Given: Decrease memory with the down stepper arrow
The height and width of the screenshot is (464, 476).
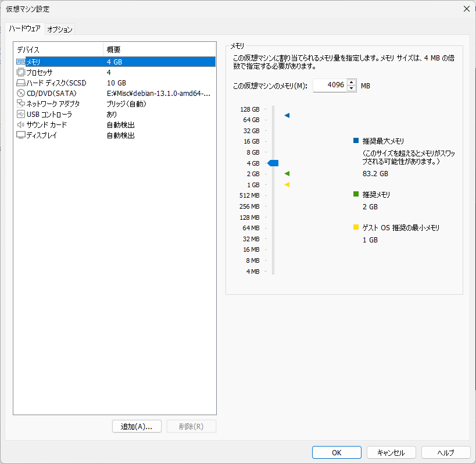Looking at the screenshot, I should point(351,89).
